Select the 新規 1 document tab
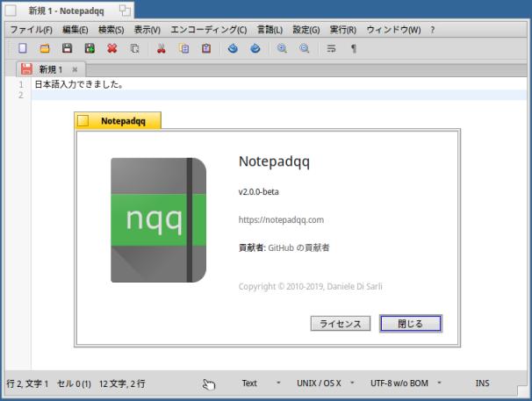 (51, 69)
